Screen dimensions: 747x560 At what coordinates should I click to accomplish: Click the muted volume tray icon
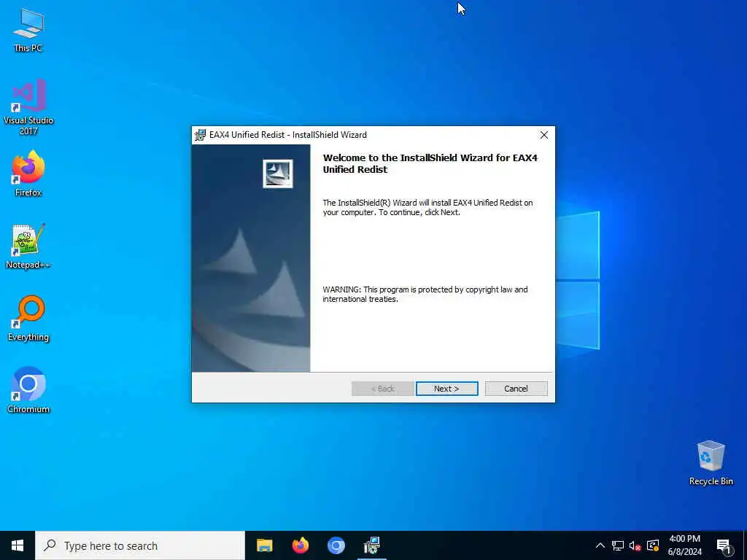(635, 545)
